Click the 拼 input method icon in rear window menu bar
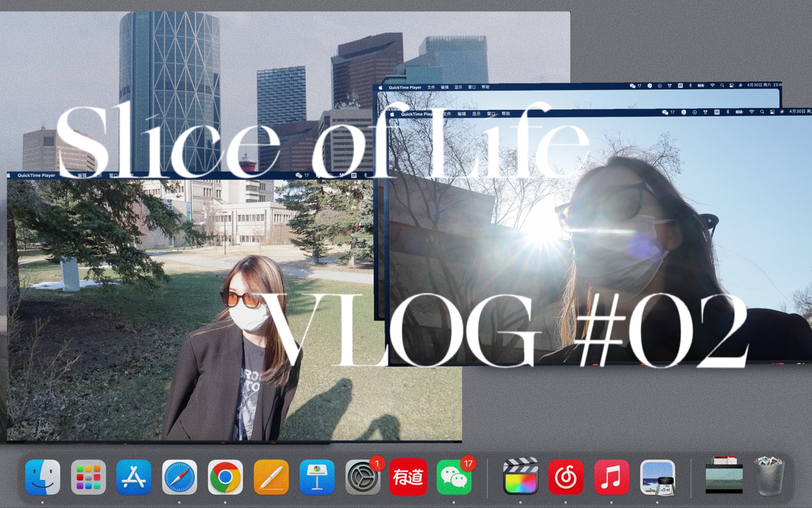The height and width of the screenshot is (508, 812). [680, 86]
